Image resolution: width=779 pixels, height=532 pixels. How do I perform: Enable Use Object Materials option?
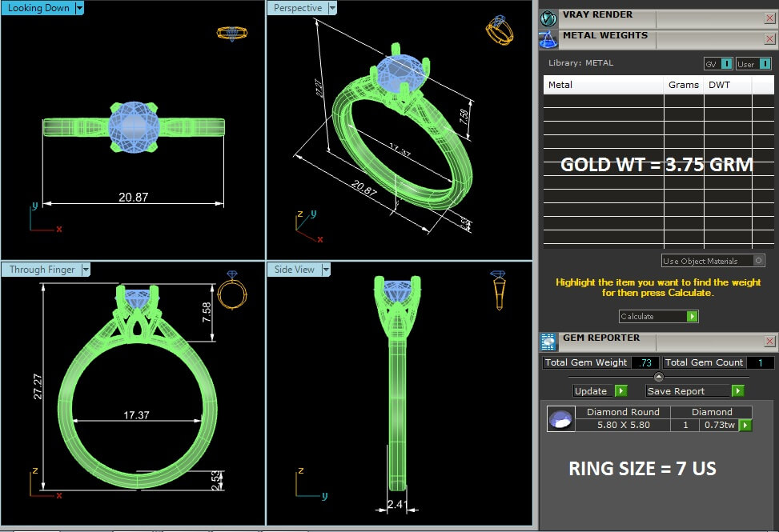tap(758, 261)
